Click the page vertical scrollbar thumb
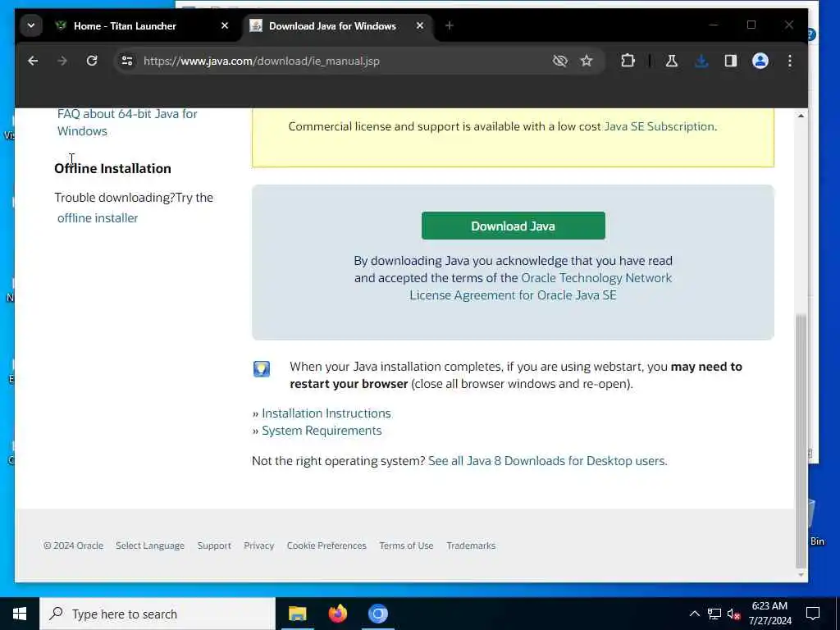 (801, 441)
